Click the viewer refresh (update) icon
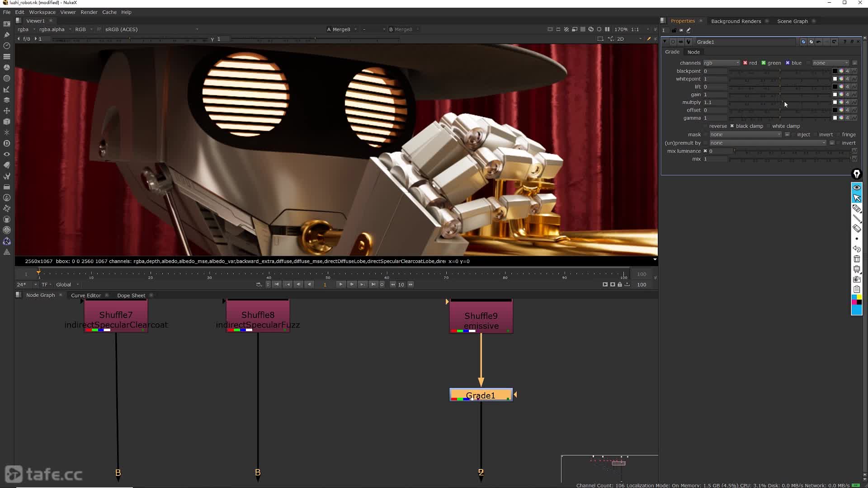This screenshot has width=868, height=488. click(591, 29)
